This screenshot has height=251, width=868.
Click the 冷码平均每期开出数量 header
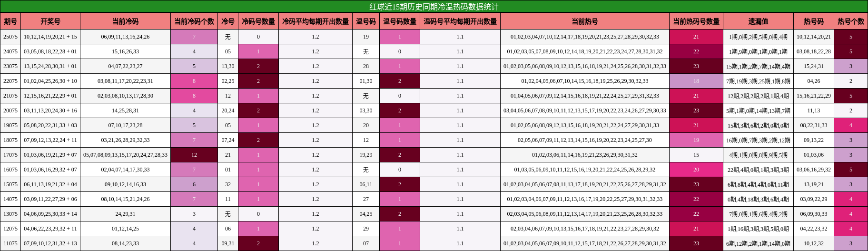pos(316,21)
